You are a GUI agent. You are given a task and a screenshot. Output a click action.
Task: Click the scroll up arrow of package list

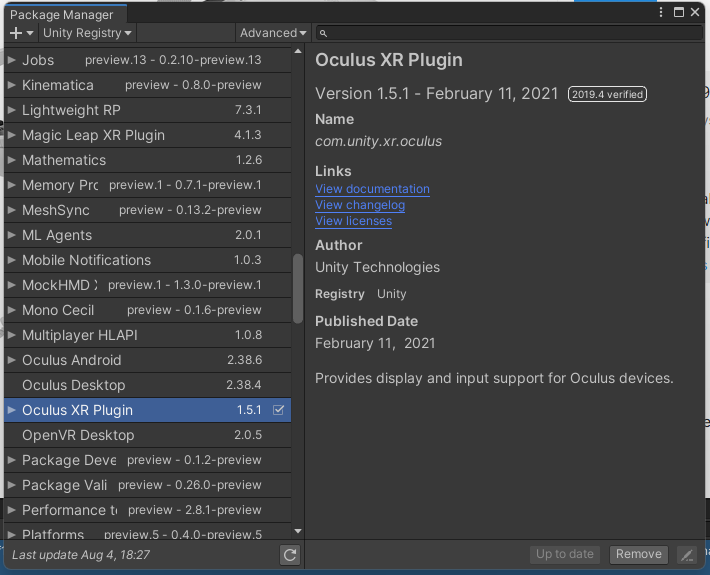297,52
